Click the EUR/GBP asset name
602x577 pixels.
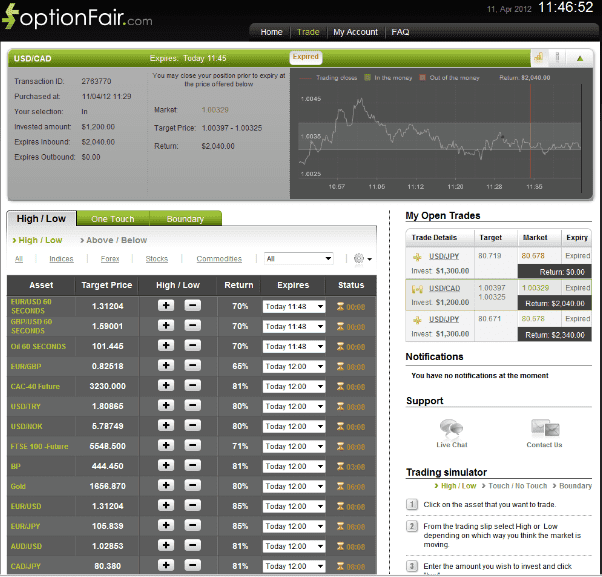click(x=26, y=366)
